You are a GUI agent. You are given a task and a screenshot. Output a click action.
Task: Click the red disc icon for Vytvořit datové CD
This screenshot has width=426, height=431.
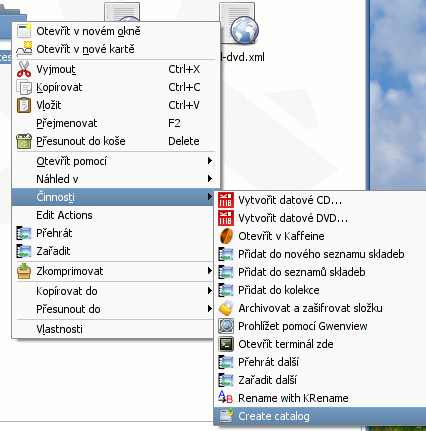point(226,200)
